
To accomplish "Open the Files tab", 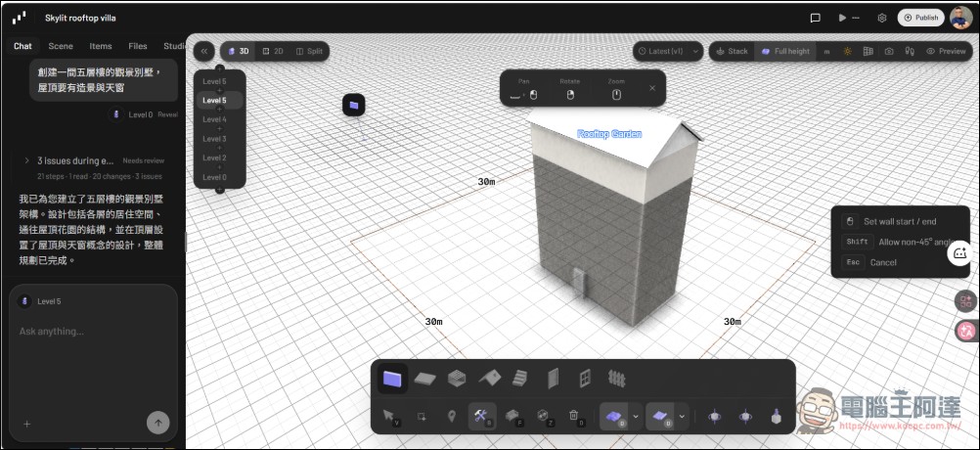I will tap(138, 46).
